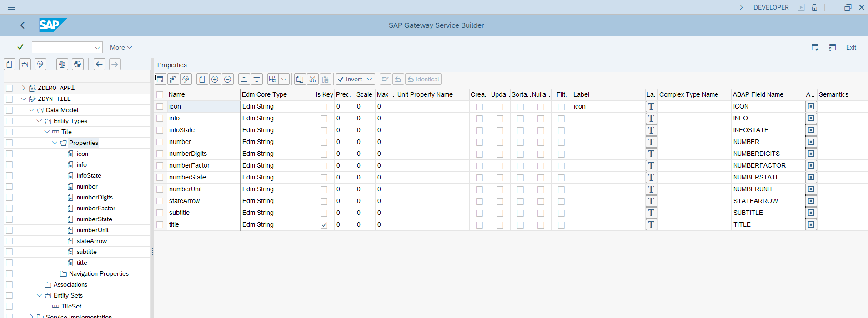The image size is (868, 318).
Task: Toggle the Creatable checkbox for info row
Action: [479, 119]
